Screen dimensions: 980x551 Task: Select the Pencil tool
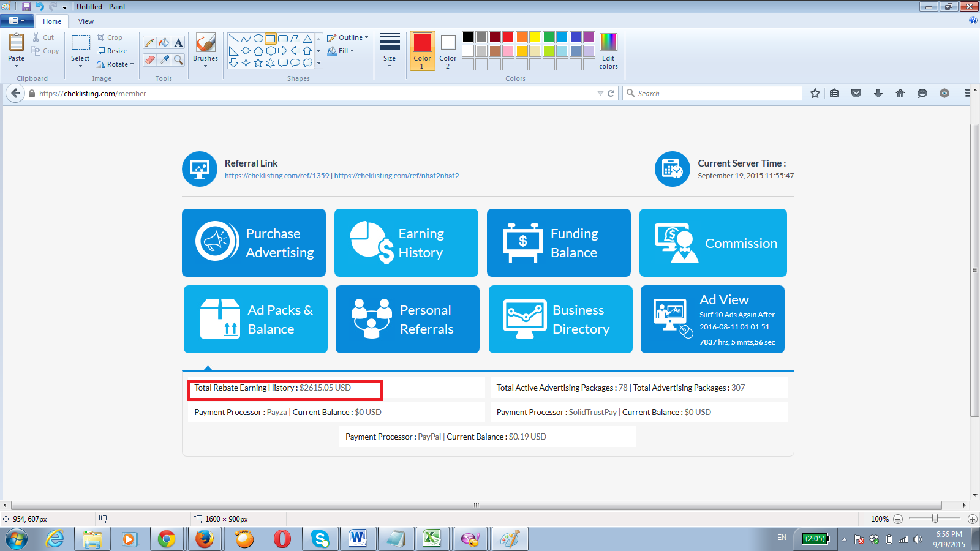(x=149, y=42)
